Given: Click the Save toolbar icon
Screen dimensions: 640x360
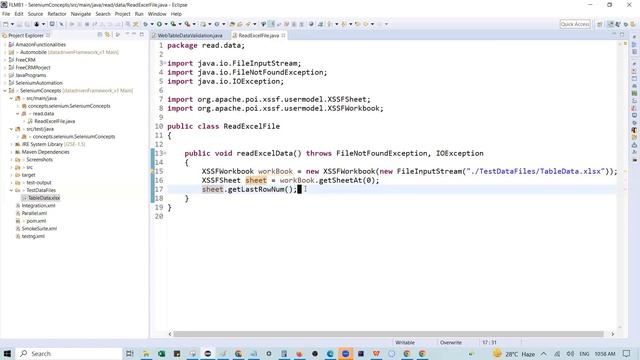Looking at the screenshot, I should tap(19, 24).
